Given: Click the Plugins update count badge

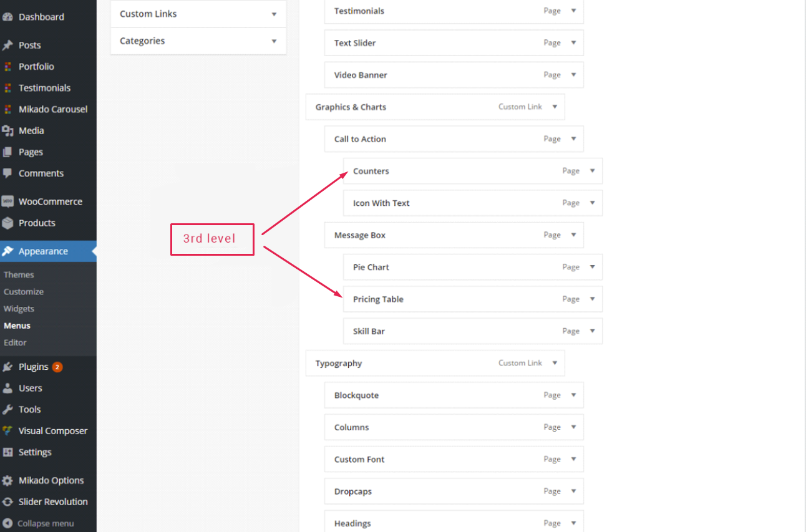Looking at the screenshot, I should (x=57, y=367).
